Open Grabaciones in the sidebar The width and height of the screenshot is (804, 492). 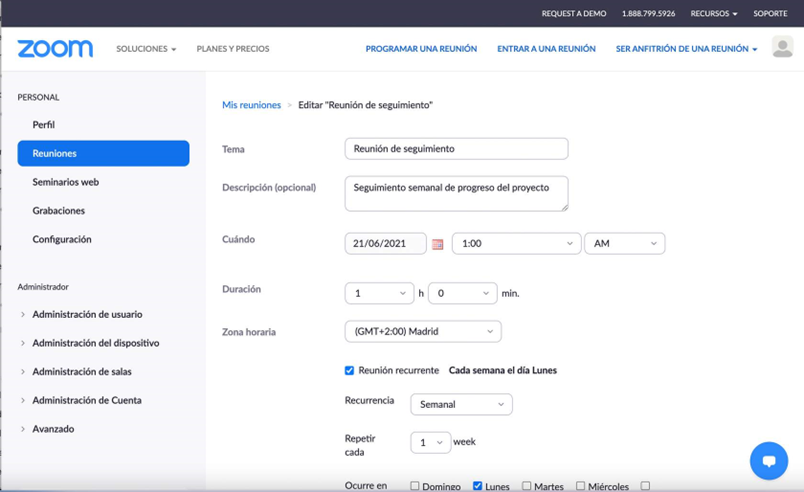[58, 211]
